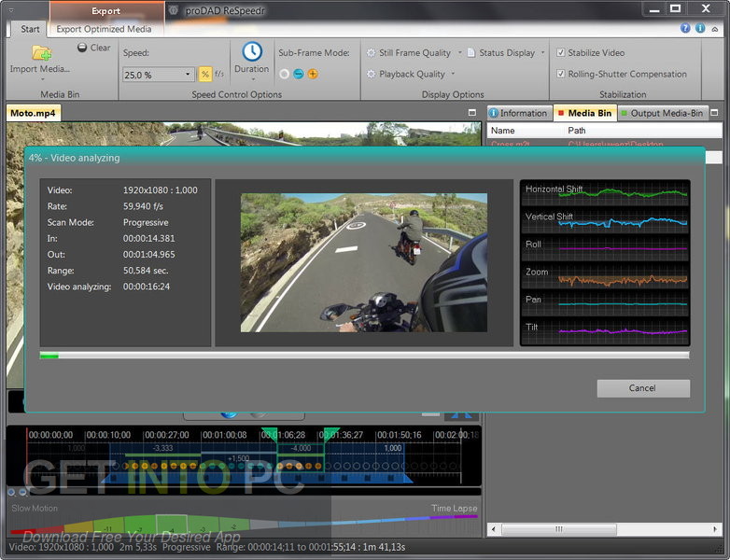Click the timeline zoom-in magnifier icon
Viewport: 730px width, 560px height.
click(x=11, y=492)
